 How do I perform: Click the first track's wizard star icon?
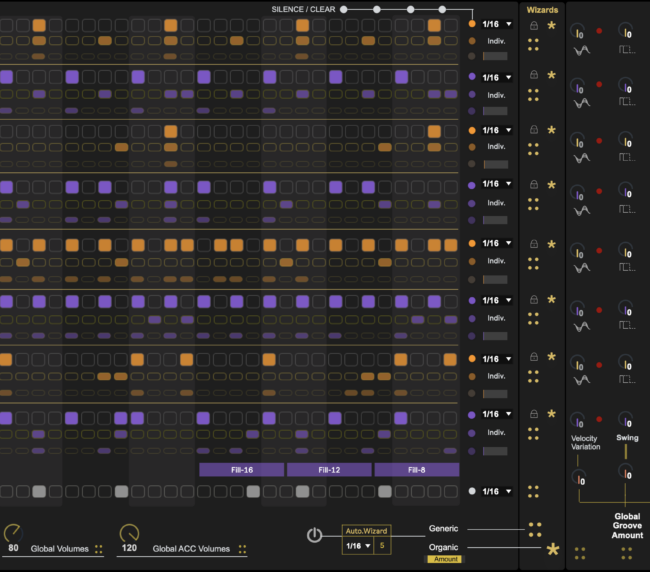click(550, 23)
